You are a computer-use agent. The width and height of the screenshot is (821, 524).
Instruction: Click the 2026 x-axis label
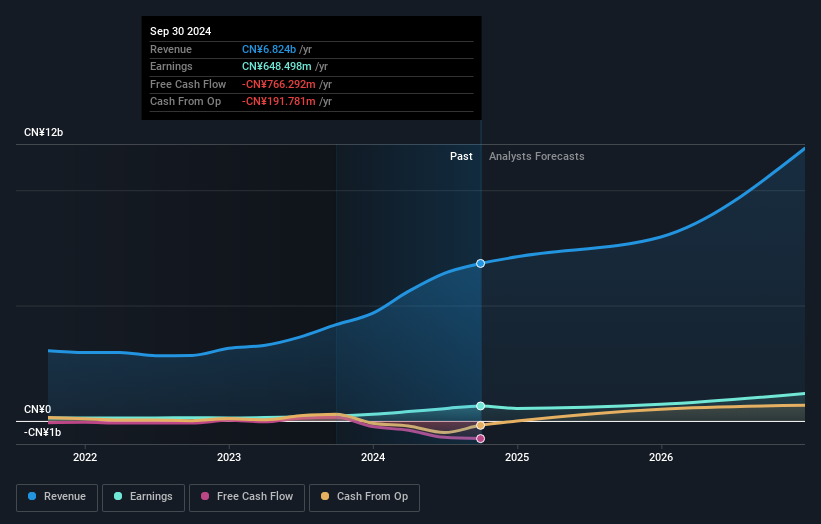point(661,457)
